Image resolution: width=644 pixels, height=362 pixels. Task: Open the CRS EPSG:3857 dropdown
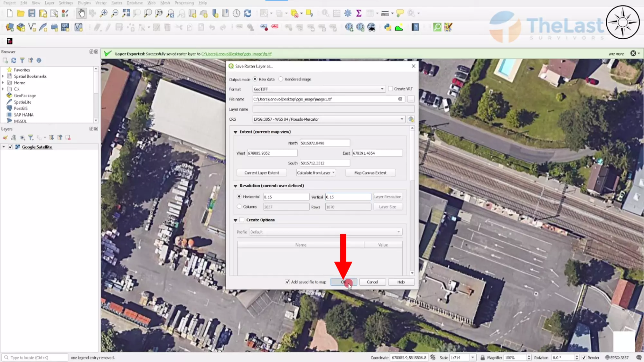coord(329,119)
